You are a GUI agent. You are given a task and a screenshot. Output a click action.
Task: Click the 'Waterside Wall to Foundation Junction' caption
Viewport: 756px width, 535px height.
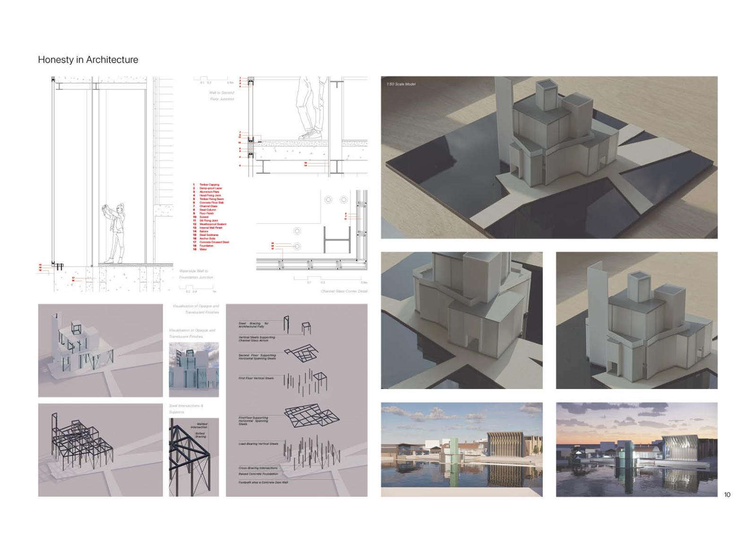click(195, 274)
